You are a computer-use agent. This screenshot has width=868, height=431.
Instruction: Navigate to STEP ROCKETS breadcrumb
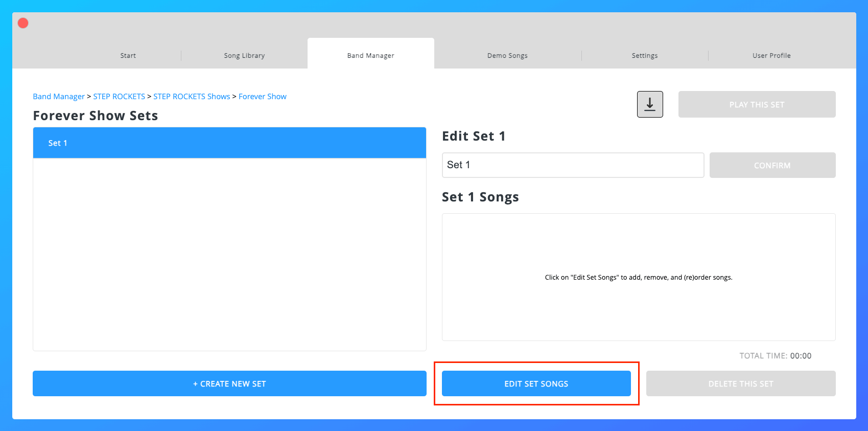pyautogui.click(x=119, y=97)
